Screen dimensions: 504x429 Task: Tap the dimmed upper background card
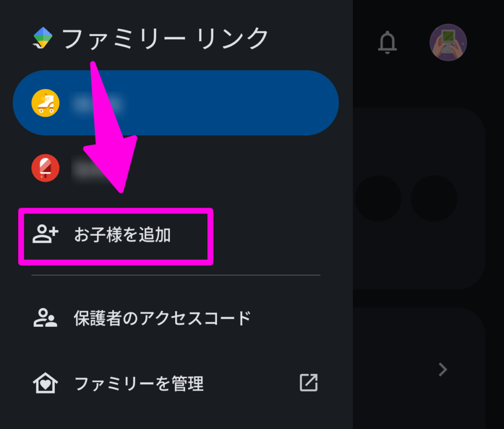pyautogui.click(x=419, y=198)
